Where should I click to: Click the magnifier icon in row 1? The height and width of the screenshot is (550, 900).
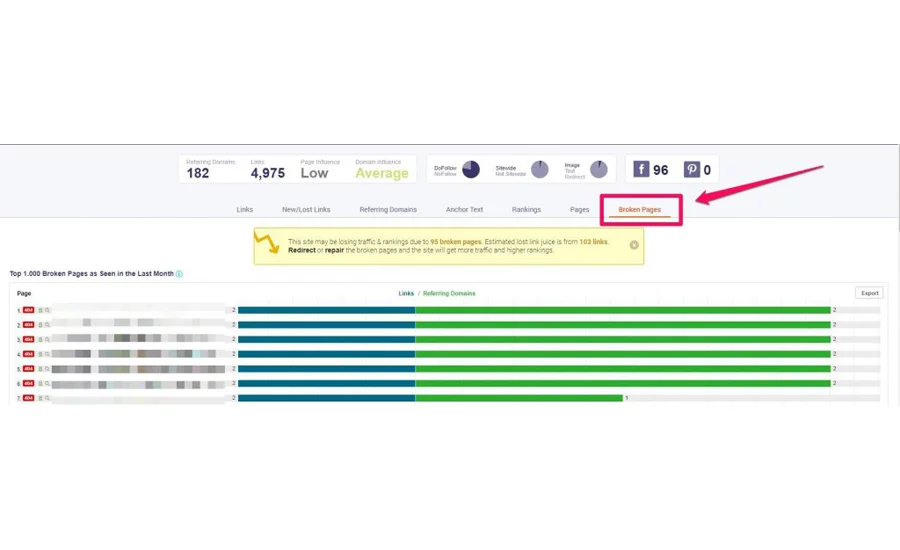(x=47, y=310)
